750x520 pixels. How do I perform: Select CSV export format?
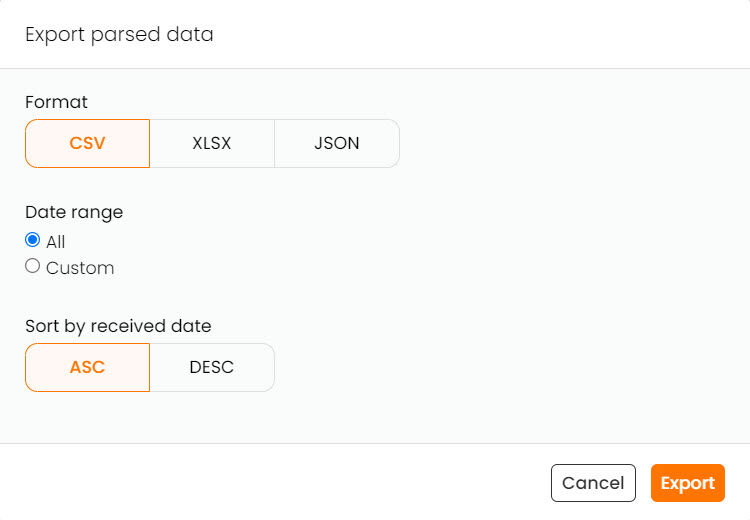point(87,143)
